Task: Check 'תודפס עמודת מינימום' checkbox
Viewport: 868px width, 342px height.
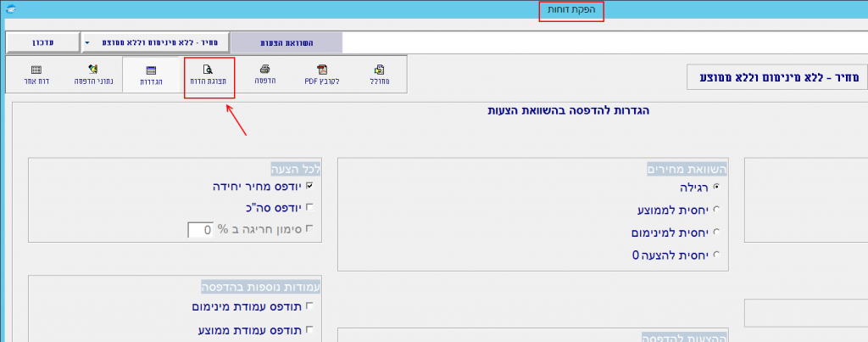Action: click(309, 306)
